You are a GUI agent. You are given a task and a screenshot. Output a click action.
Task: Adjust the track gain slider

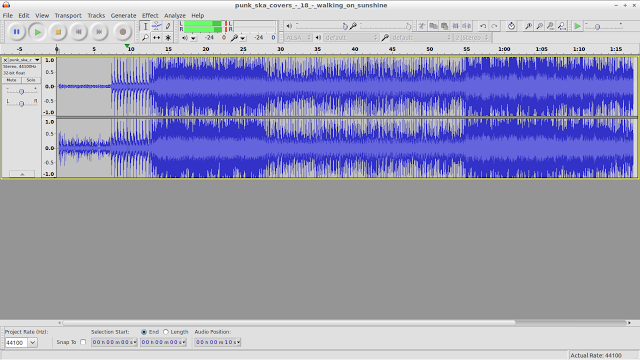[x=22, y=92]
